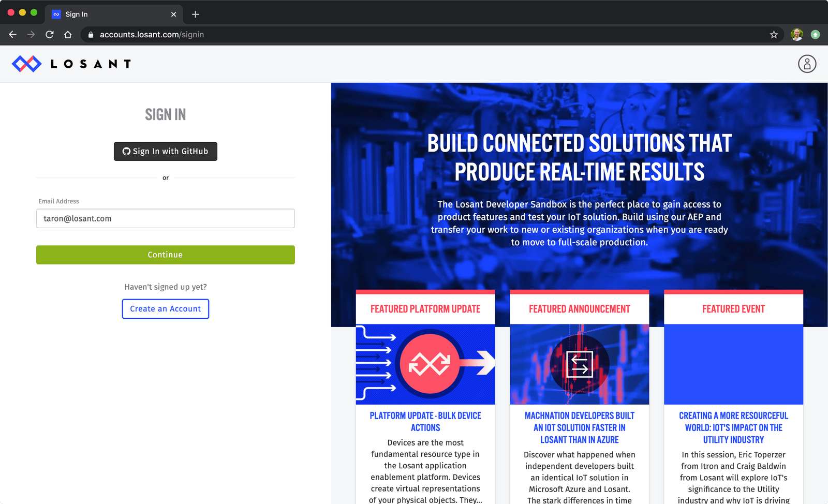828x504 pixels.
Task: Open the Bulk Device Actions card image
Action: [425, 364]
